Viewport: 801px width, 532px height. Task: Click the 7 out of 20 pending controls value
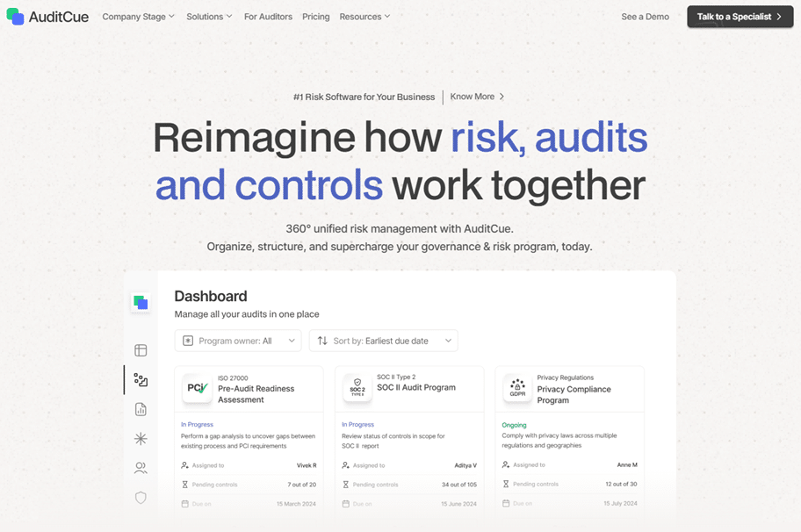pyautogui.click(x=302, y=485)
